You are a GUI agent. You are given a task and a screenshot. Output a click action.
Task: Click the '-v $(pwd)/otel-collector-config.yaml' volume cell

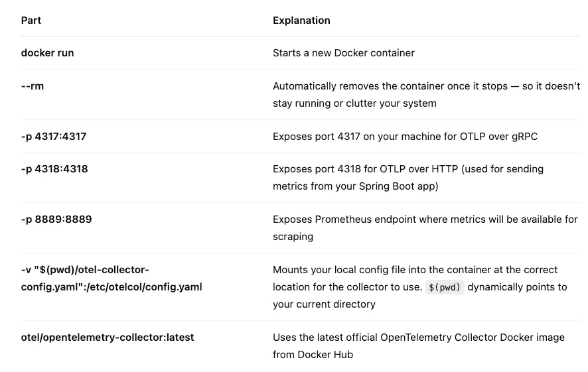pyautogui.click(x=85, y=270)
